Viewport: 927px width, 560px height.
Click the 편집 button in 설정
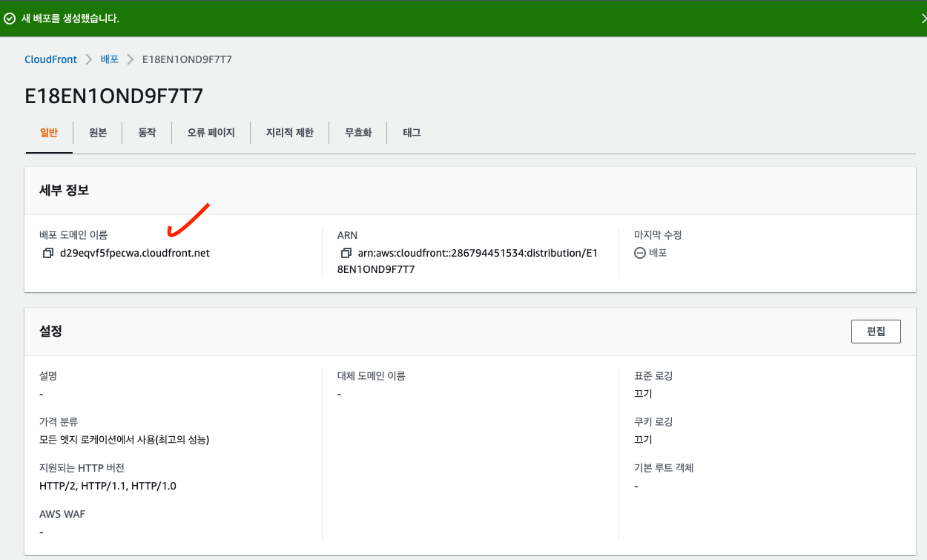tap(876, 332)
